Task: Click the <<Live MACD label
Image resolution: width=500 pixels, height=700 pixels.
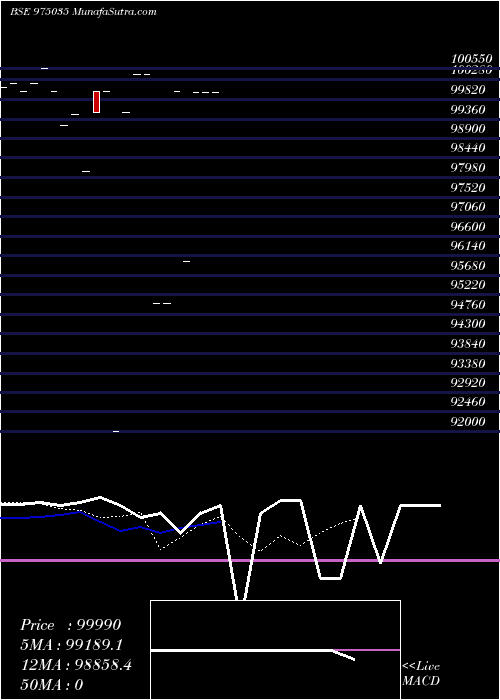Action: point(421,673)
